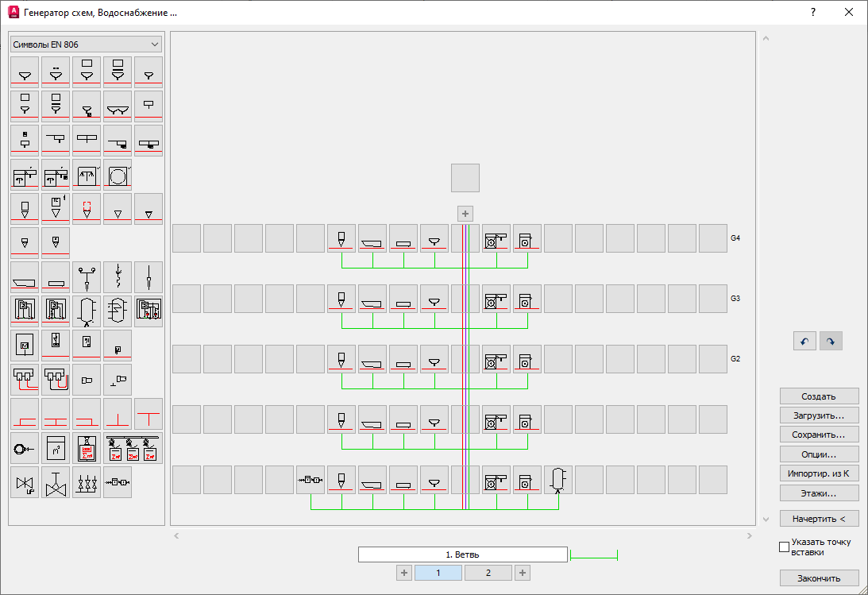Select the pump circle symbol in the palette
The height and width of the screenshot is (595, 868).
click(x=25, y=448)
